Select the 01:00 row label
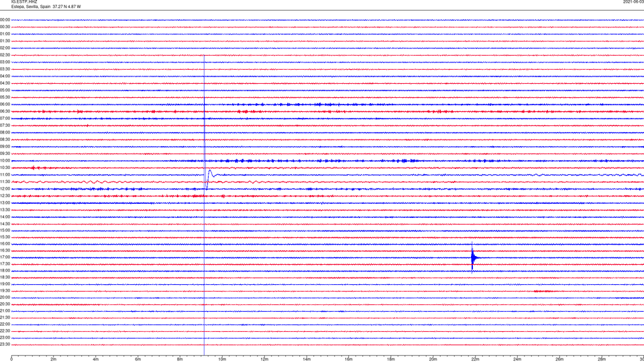The width and height of the screenshot is (644, 362). pyautogui.click(x=5, y=34)
